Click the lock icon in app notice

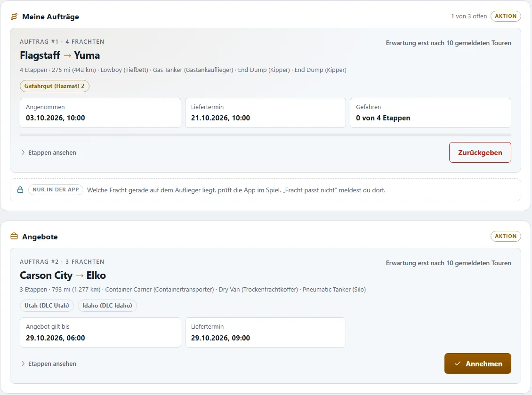coord(20,190)
